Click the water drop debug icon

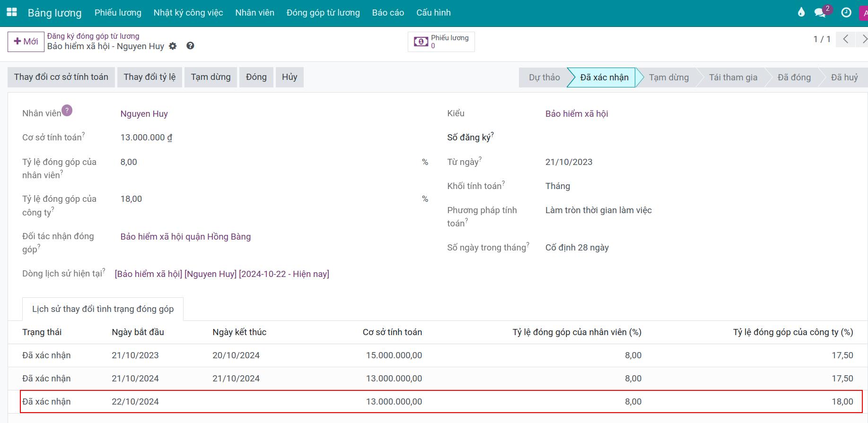(801, 13)
